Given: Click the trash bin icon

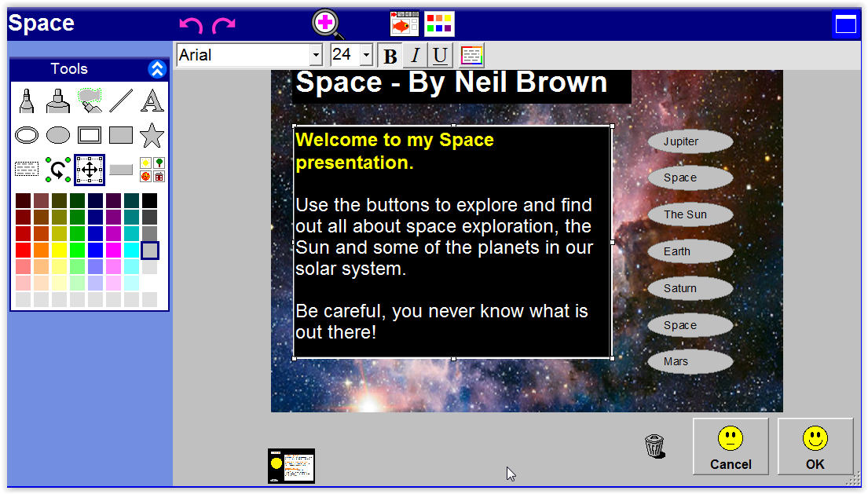Looking at the screenshot, I should [654, 446].
